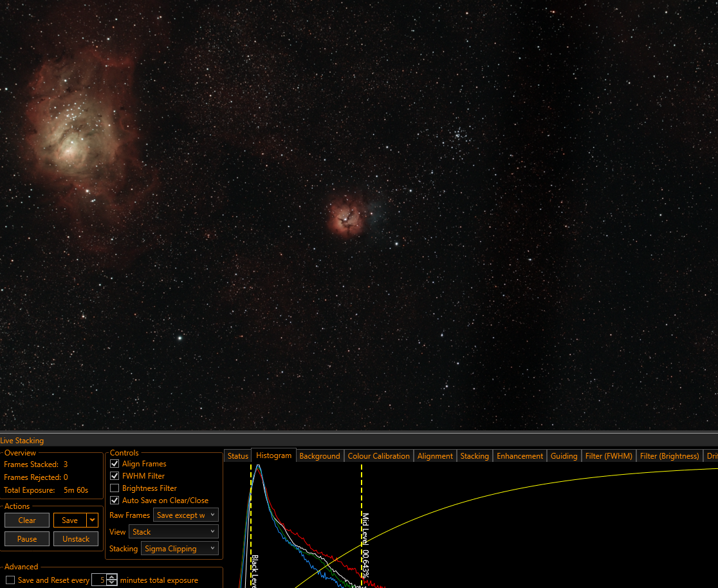
Task: Enable the Brightness Filter checkbox
Action: click(x=115, y=488)
